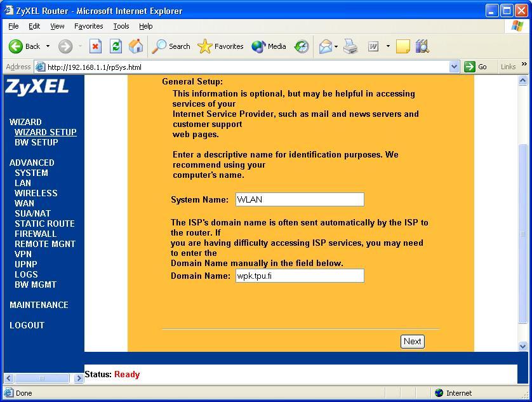Click the Back arrow icon

[x=16, y=46]
